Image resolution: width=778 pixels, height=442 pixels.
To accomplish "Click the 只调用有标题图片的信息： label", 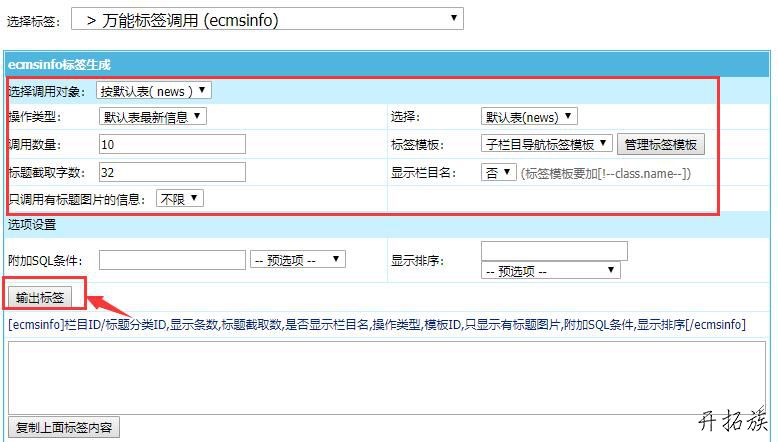I will pos(77,199).
